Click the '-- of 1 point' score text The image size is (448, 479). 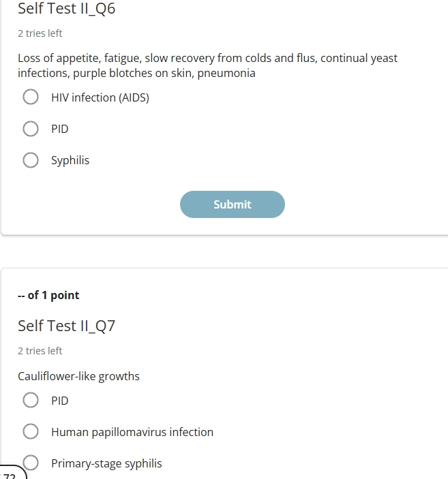[48, 295]
